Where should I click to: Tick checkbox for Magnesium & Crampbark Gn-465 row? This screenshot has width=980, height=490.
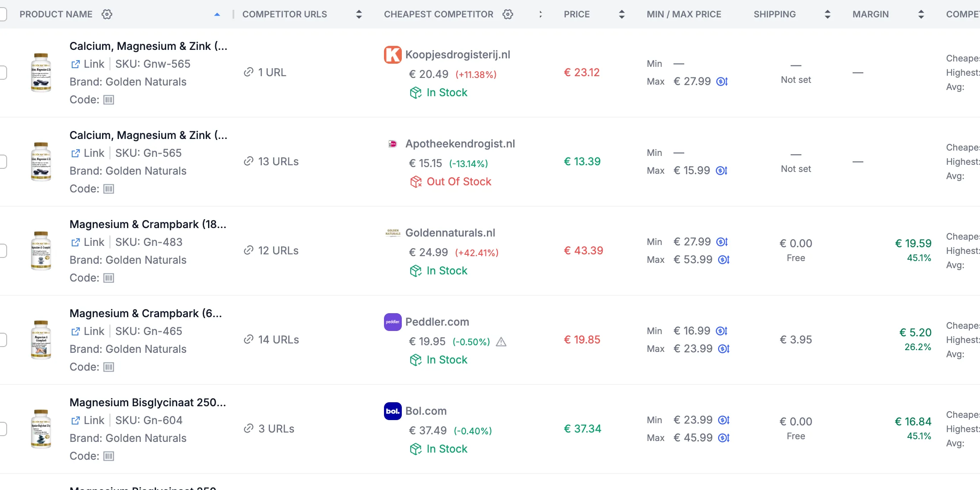pyautogui.click(x=2, y=339)
